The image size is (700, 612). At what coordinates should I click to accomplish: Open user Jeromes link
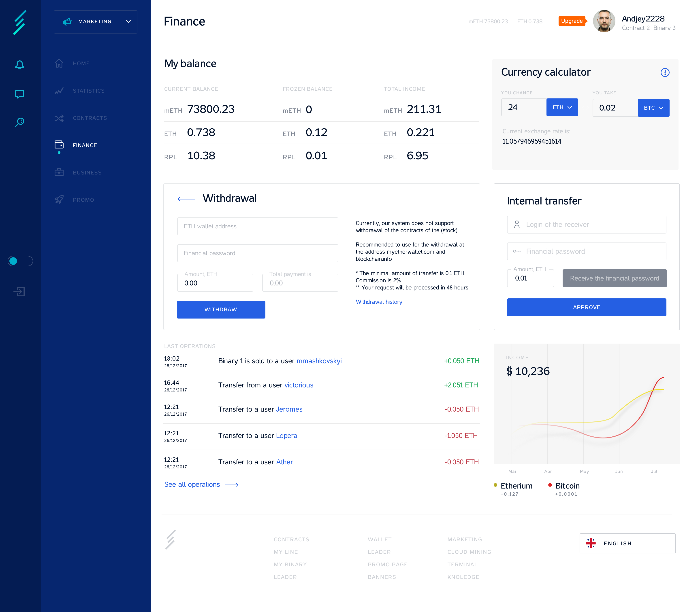click(x=289, y=409)
